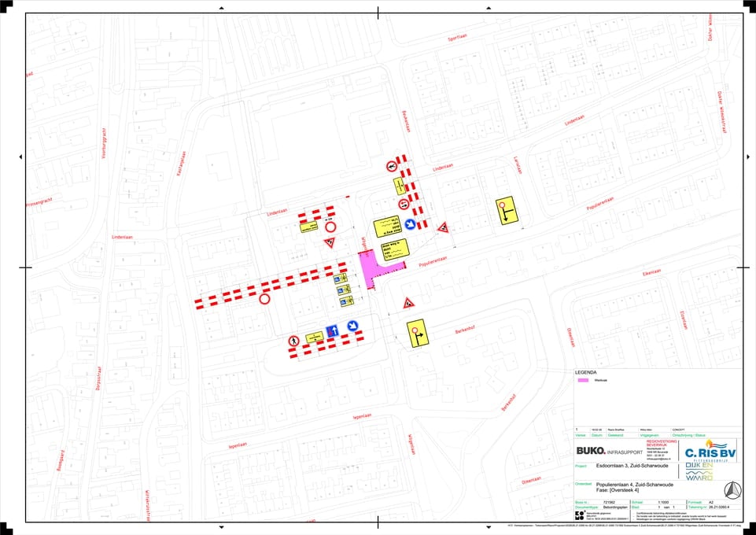This screenshot has height=535, width=756.
Task: Click the Prinsengracht street label
Action: pyautogui.click(x=39, y=202)
